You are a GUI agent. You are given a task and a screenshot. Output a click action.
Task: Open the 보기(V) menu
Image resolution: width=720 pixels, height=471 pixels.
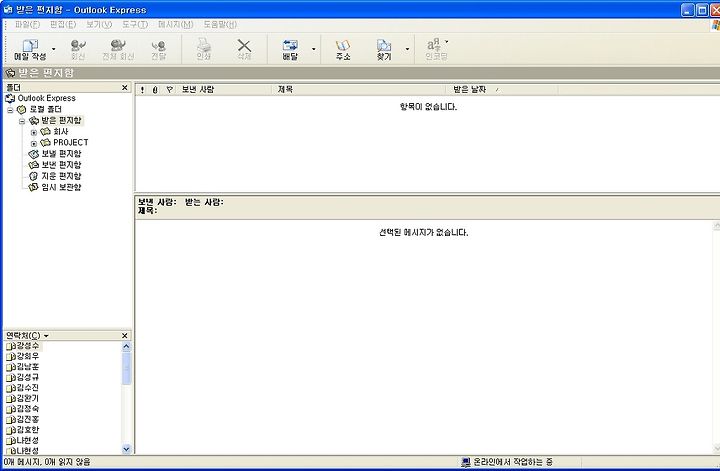pyautogui.click(x=99, y=24)
